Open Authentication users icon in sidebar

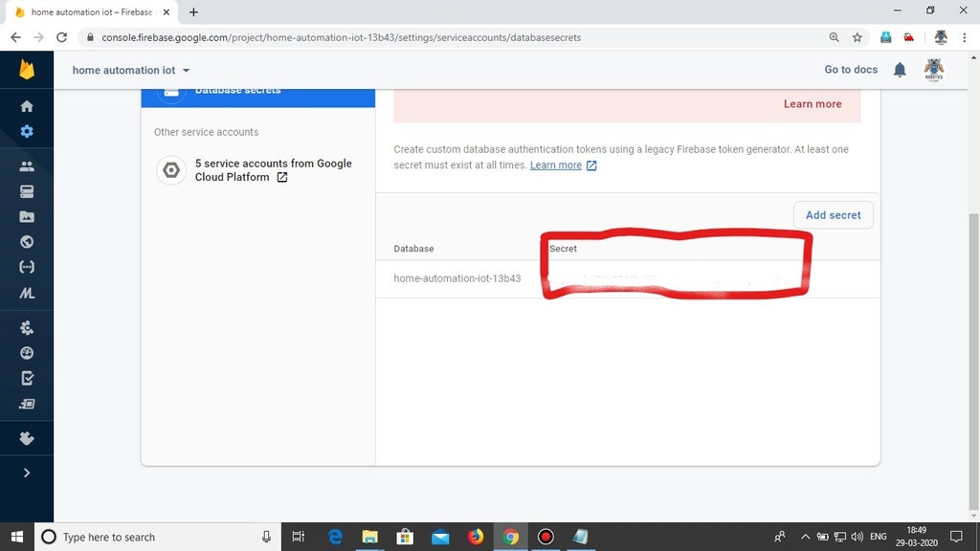coord(26,166)
